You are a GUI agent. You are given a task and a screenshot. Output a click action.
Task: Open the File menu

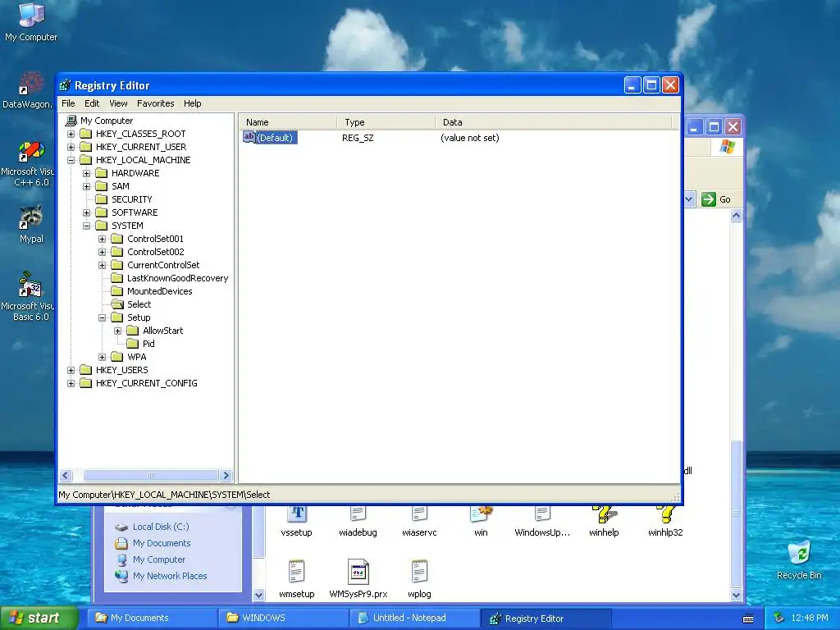[x=68, y=103]
